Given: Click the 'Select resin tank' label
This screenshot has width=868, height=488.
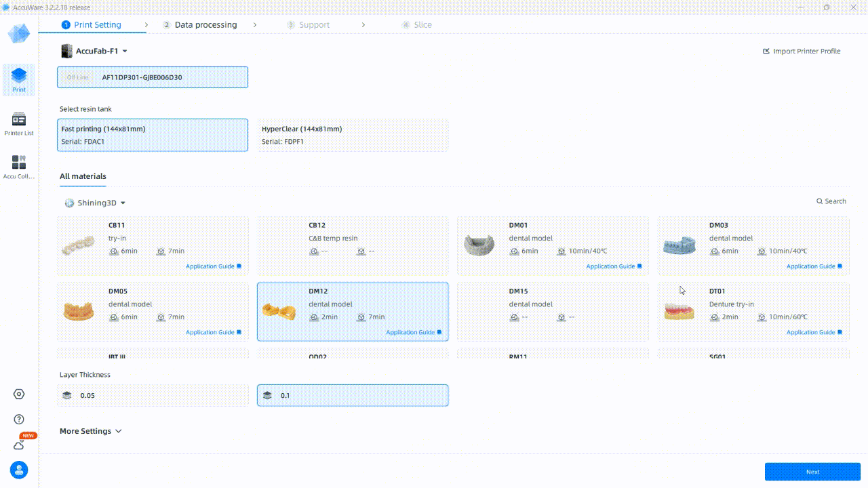Looking at the screenshot, I should tap(85, 109).
